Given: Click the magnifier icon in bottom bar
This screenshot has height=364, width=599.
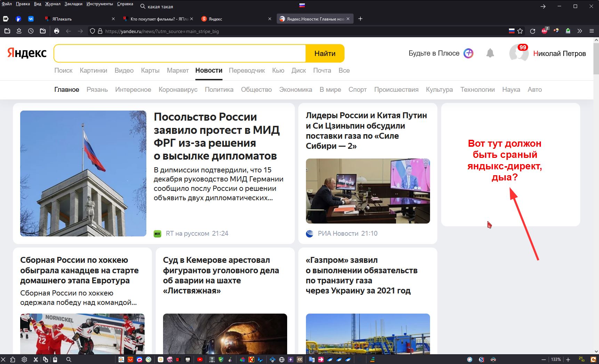Looking at the screenshot, I should (69, 359).
